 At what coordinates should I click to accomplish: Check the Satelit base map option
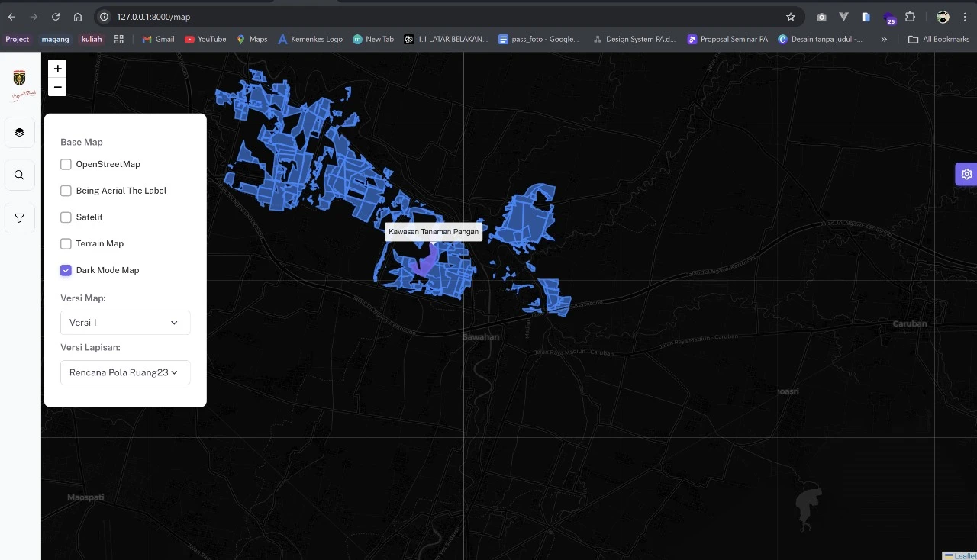pos(66,217)
